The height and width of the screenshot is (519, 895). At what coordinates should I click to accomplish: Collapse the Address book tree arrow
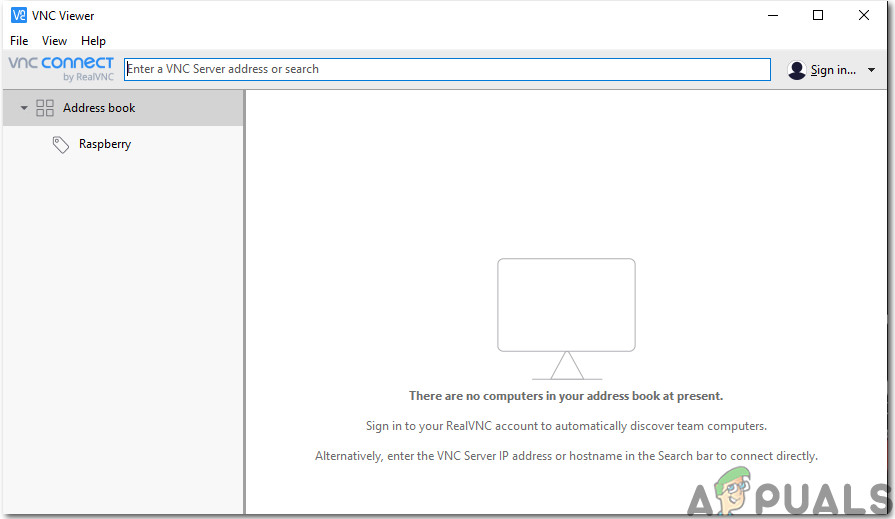click(24, 107)
